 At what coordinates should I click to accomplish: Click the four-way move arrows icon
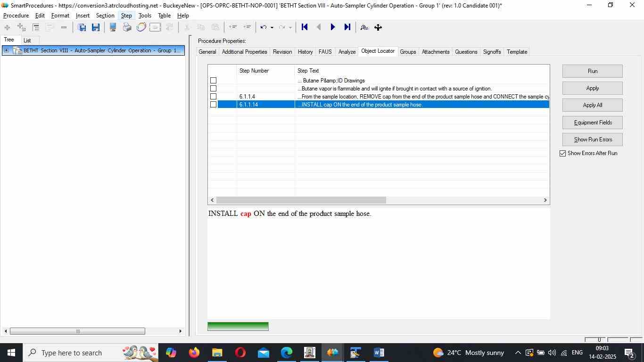click(x=378, y=27)
